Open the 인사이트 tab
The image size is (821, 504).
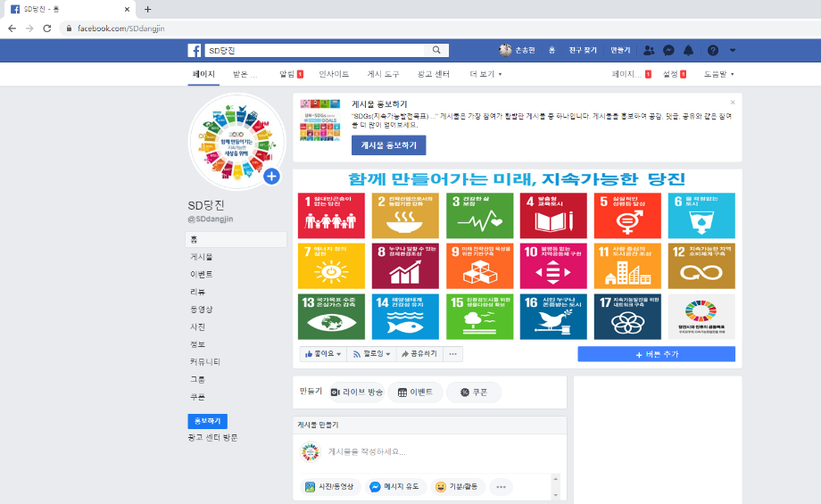(x=334, y=74)
